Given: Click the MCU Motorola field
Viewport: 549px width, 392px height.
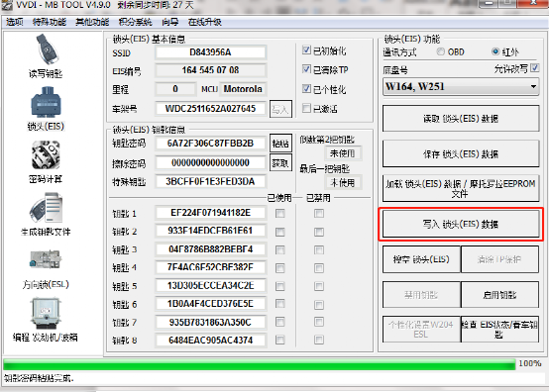Looking at the screenshot, I should coord(243,89).
